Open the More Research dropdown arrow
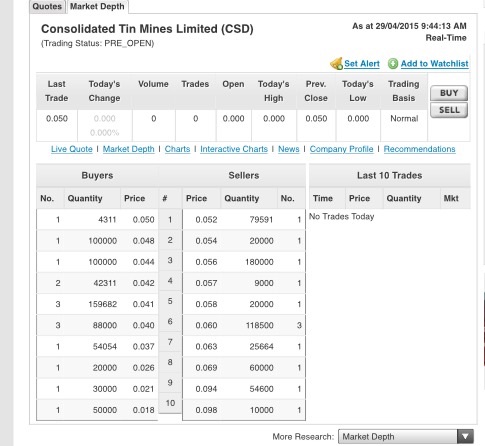 [465, 436]
